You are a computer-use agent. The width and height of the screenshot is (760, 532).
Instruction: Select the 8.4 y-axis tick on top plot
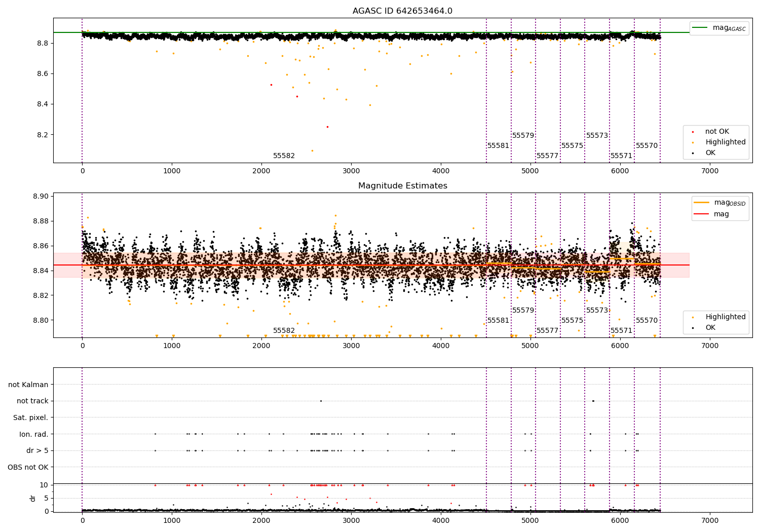click(43, 104)
